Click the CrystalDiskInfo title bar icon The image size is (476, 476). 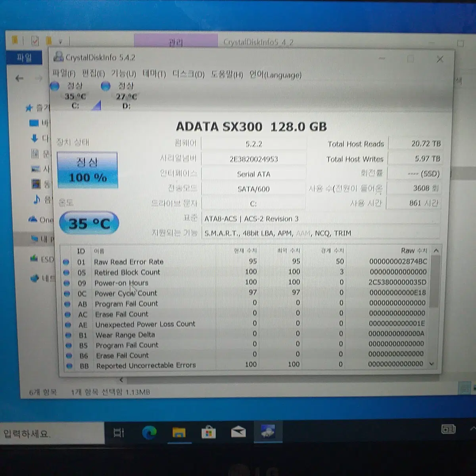pyautogui.click(x=58, y=57)
